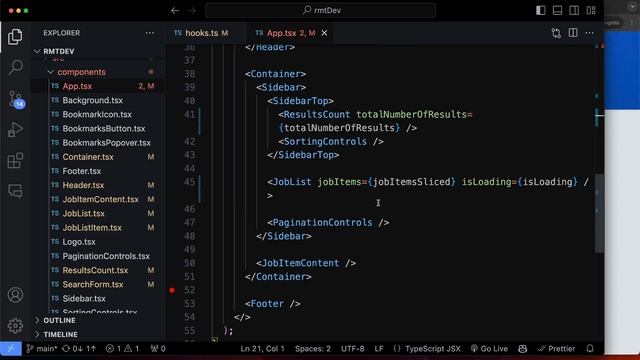Image resolution: width=640 pixels, height=360 pixels.
Task: Open the Search view in activity bar
Action: click(x=15, y=67)
